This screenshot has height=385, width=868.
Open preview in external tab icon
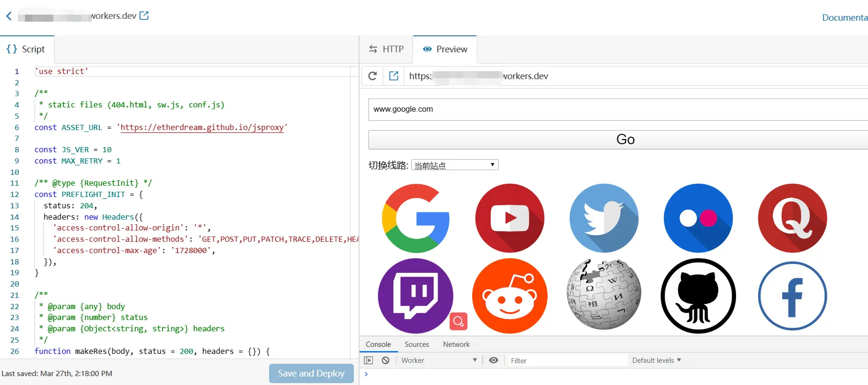394,76
